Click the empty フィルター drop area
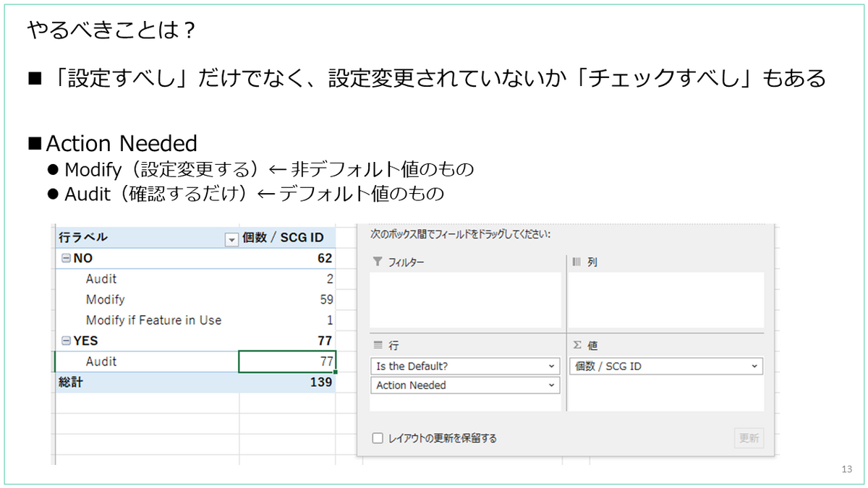The height and width of the screenshot is (488, 868). pyautogui.click(x=463, y=300)
